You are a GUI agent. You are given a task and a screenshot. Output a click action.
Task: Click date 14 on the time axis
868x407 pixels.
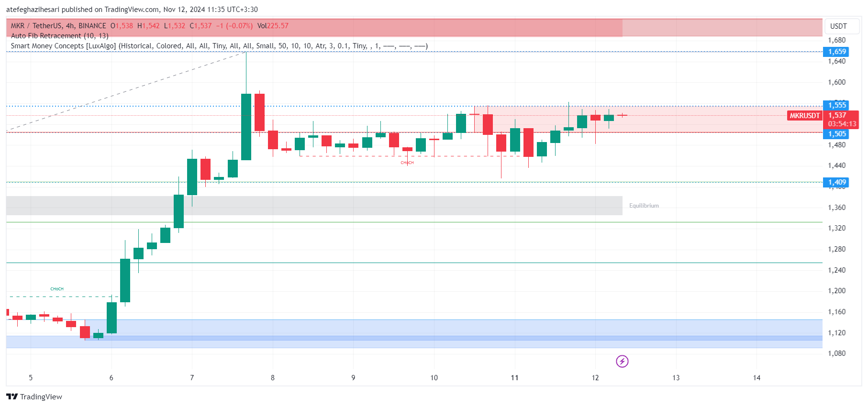click(x=757, y=378)
